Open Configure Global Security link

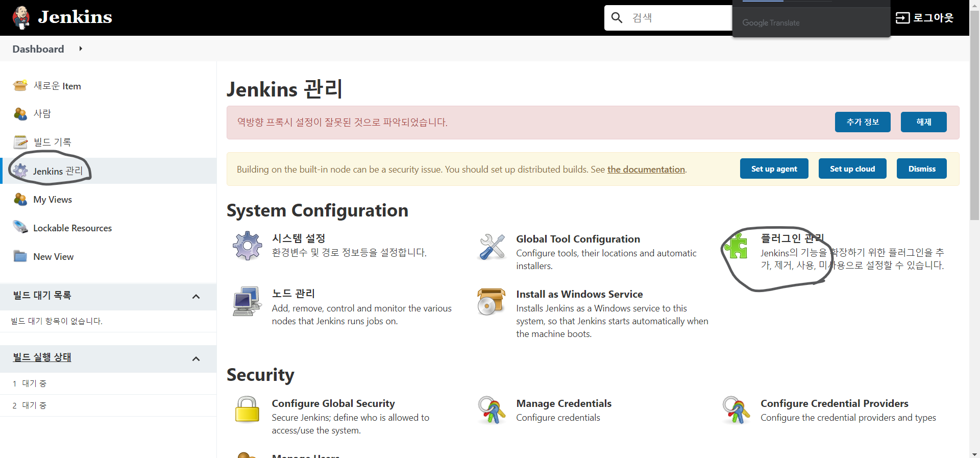tap(333, 403)
